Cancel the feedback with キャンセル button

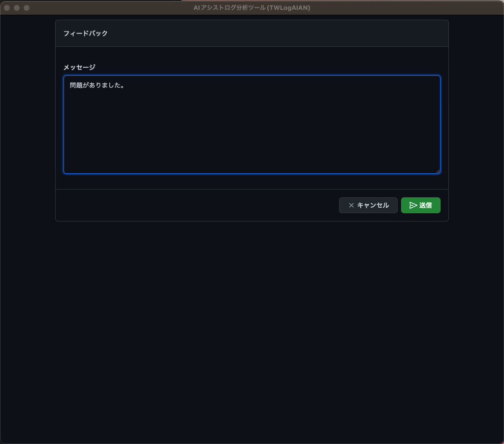[368, 205]
